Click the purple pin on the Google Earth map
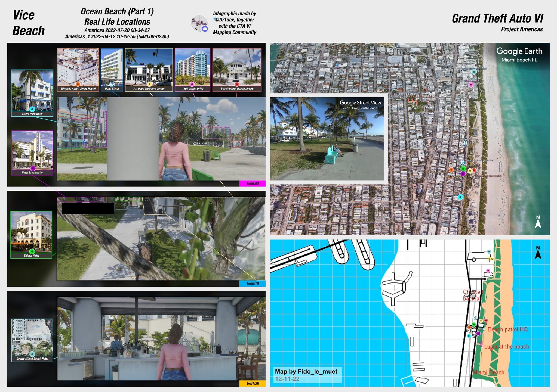This screenshot has height=392, width=557. pos(463,173)
